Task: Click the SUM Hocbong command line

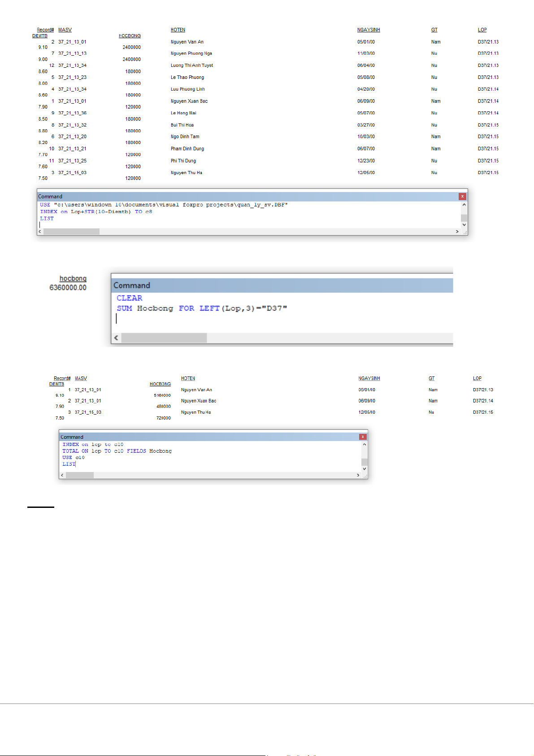Action: click(202, 308)
